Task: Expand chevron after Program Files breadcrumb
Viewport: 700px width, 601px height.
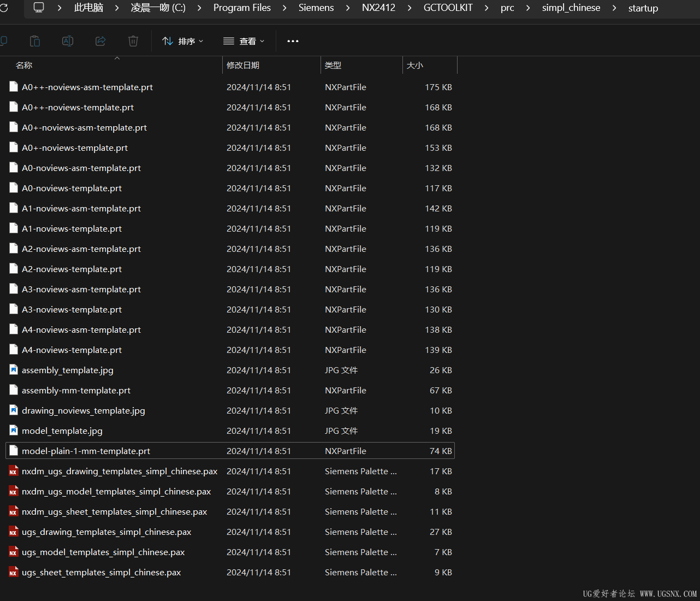Action: tap(284, 8)
